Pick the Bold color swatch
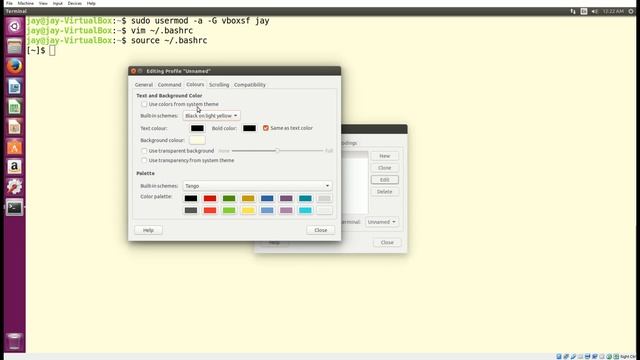This screenshot has width=640, height=360. pos(249,128)
